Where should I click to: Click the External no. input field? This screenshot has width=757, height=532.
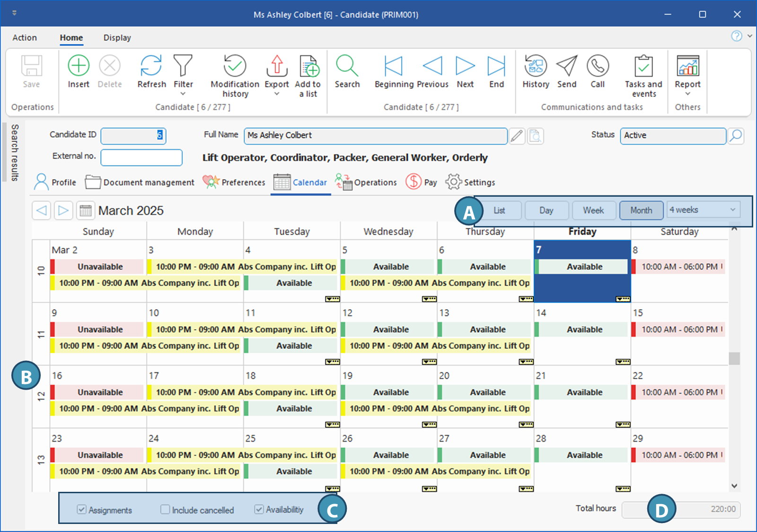(141, 157)
